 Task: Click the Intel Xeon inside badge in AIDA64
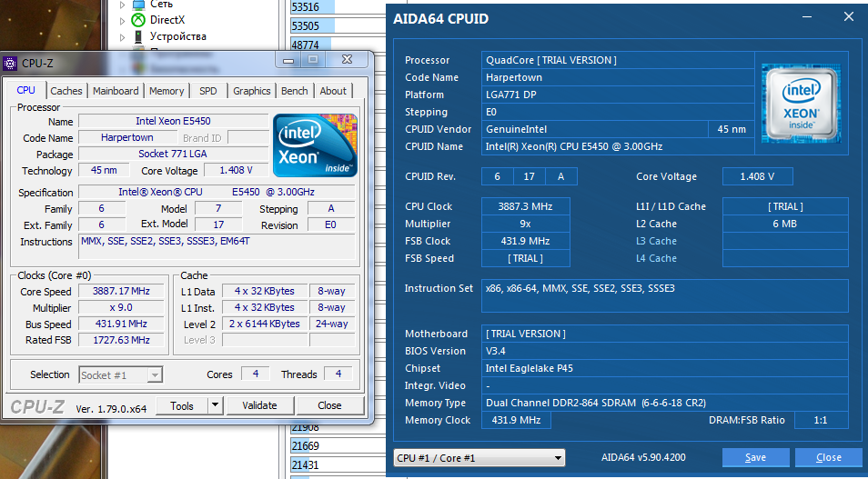click(x=801, y=104)
